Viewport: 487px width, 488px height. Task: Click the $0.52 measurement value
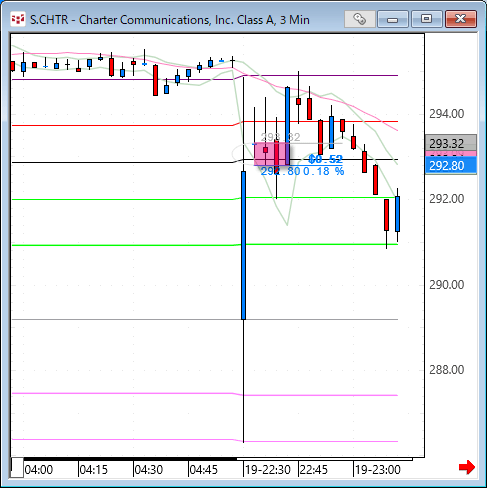coord(325,159)
